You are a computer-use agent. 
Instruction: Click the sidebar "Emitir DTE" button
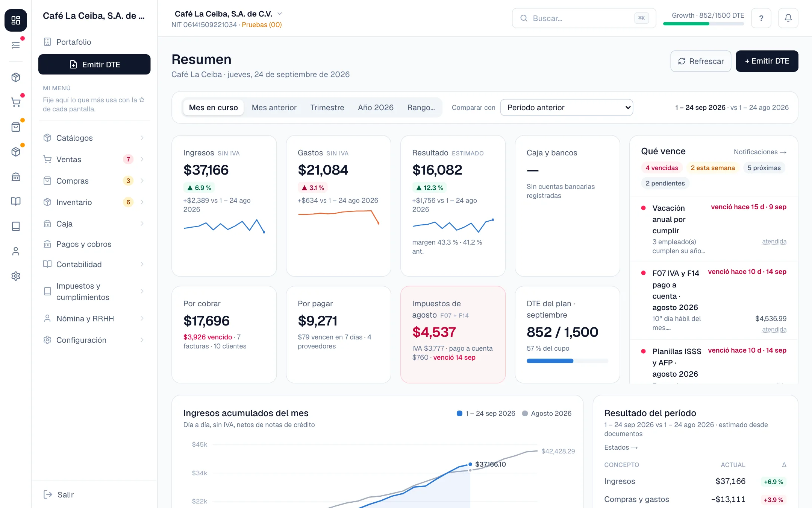(94, 64)
